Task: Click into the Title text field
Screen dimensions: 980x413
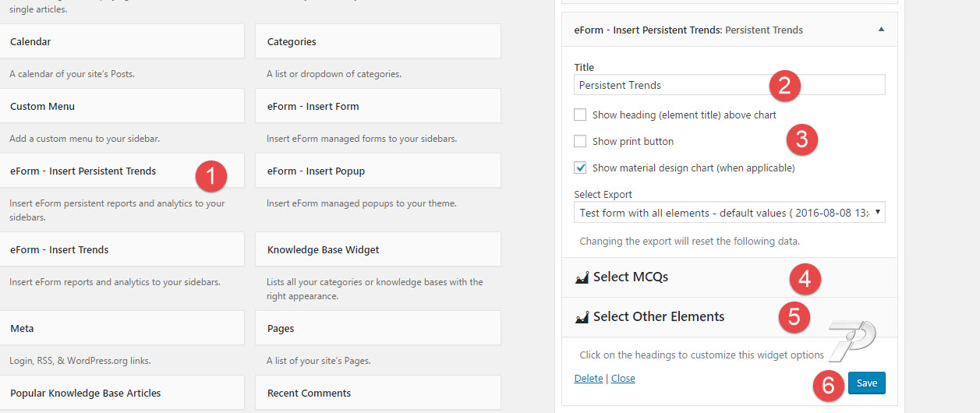Action: 730,84
